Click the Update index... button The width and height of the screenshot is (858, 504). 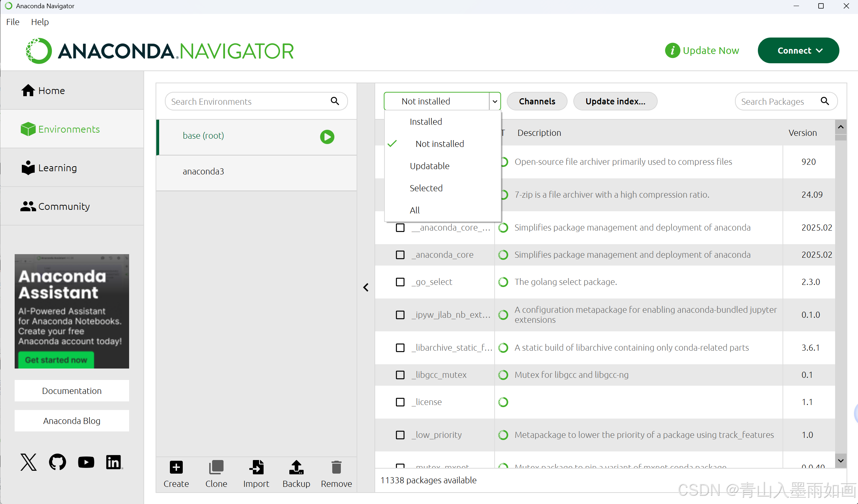615,102
